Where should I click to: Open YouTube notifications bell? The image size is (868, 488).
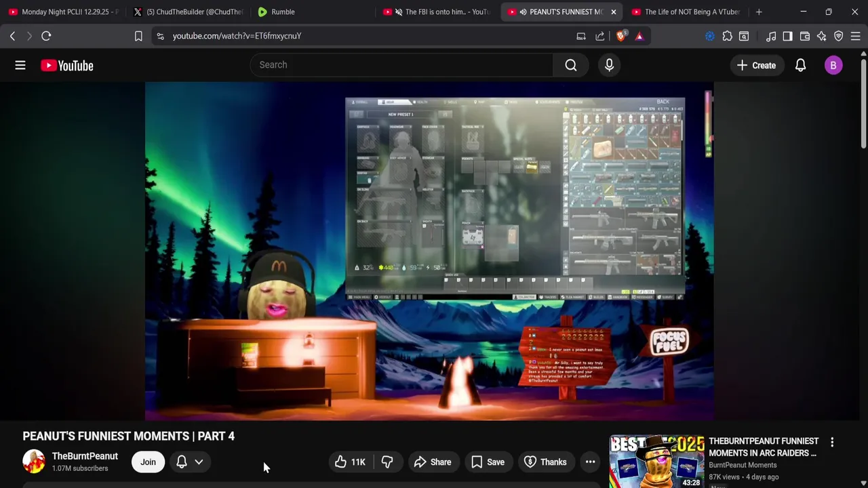tap(800, 65)
